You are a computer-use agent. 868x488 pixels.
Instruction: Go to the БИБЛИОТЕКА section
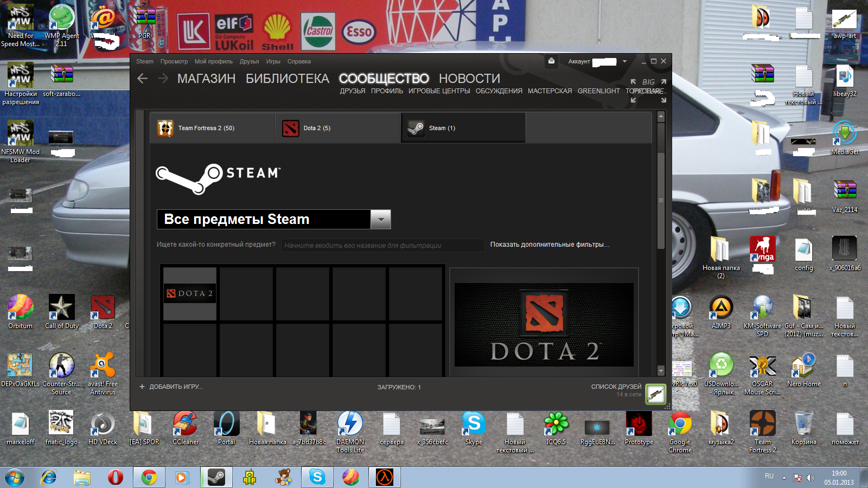288,79
